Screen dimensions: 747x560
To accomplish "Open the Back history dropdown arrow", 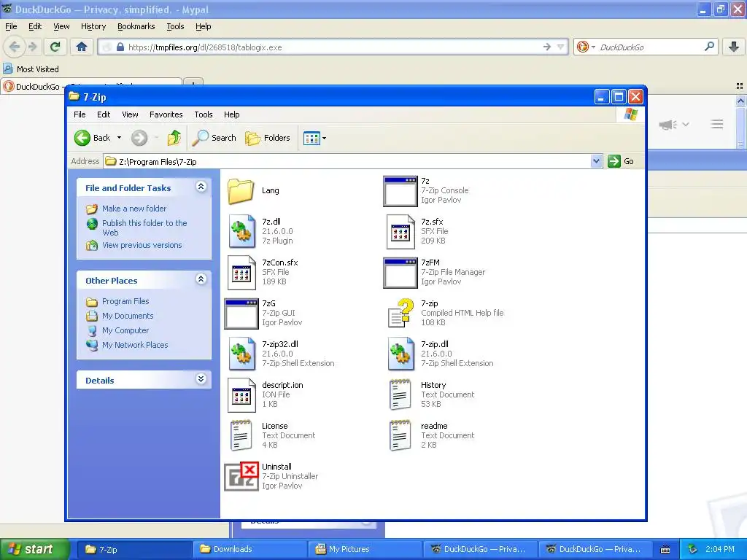I will tap(119, 138).
